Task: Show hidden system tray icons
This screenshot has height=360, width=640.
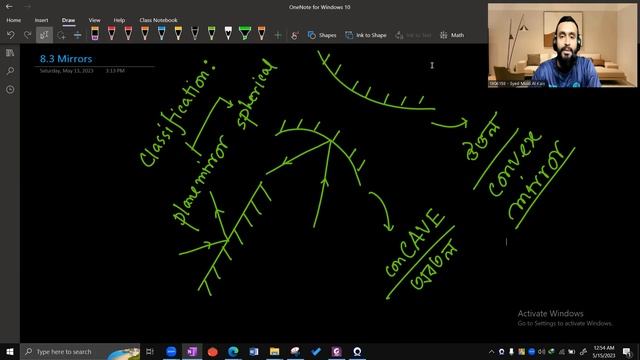Action: point(491,352)
